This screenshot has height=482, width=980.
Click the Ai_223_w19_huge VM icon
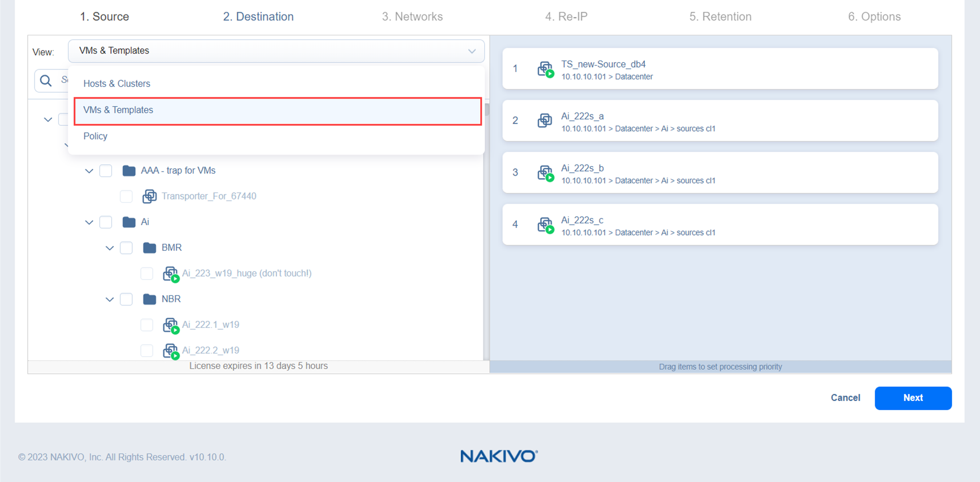coord(170,274)
